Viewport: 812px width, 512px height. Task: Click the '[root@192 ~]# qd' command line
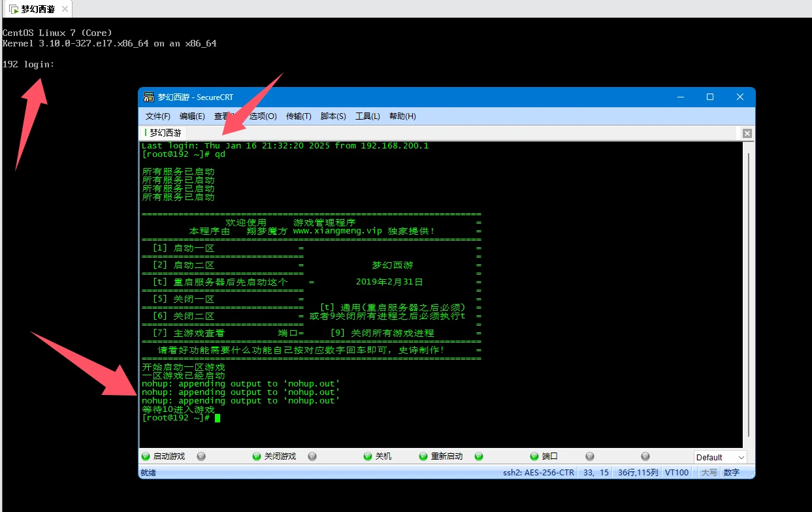[184, 154]
